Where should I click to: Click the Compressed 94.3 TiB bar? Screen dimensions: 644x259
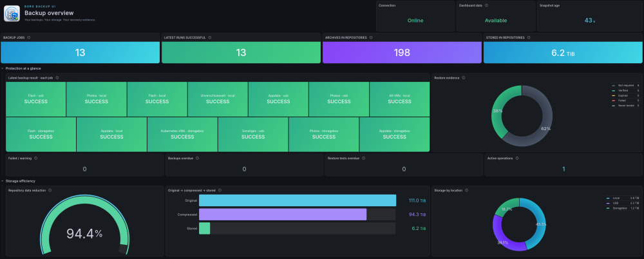[283, 214]
